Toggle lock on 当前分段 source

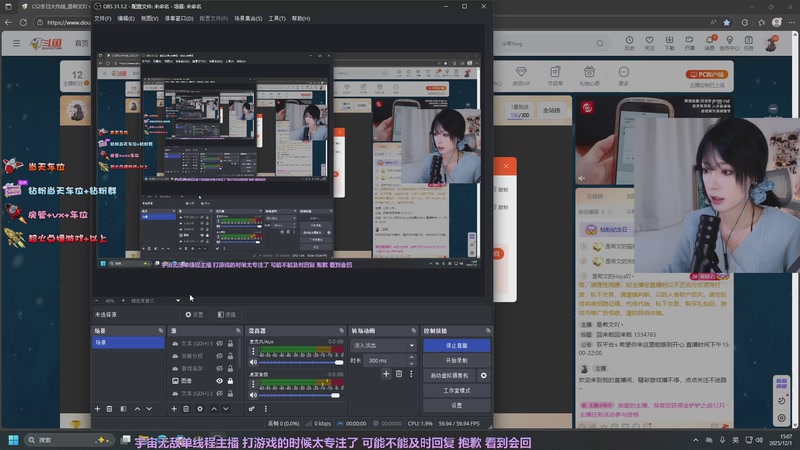pyautogui.click(x=231, y=356)
